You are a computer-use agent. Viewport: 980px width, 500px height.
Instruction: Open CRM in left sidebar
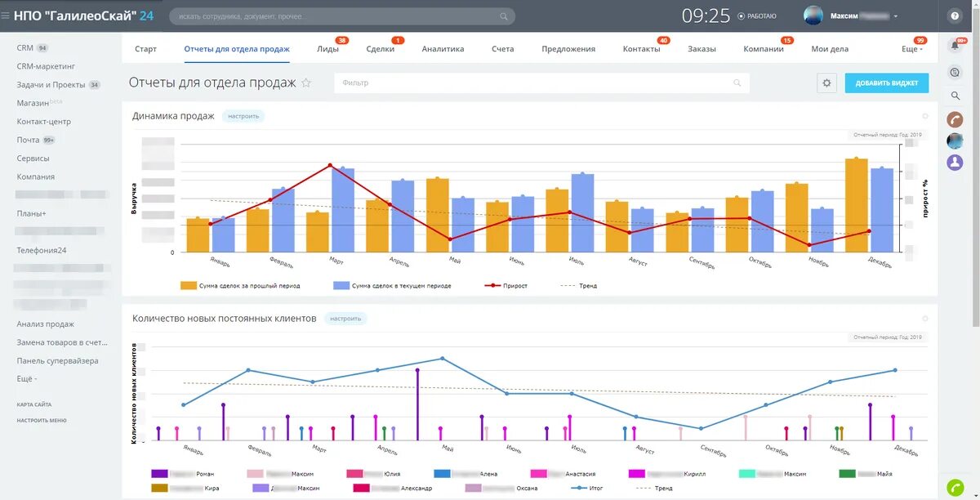(x=25, y=48)
